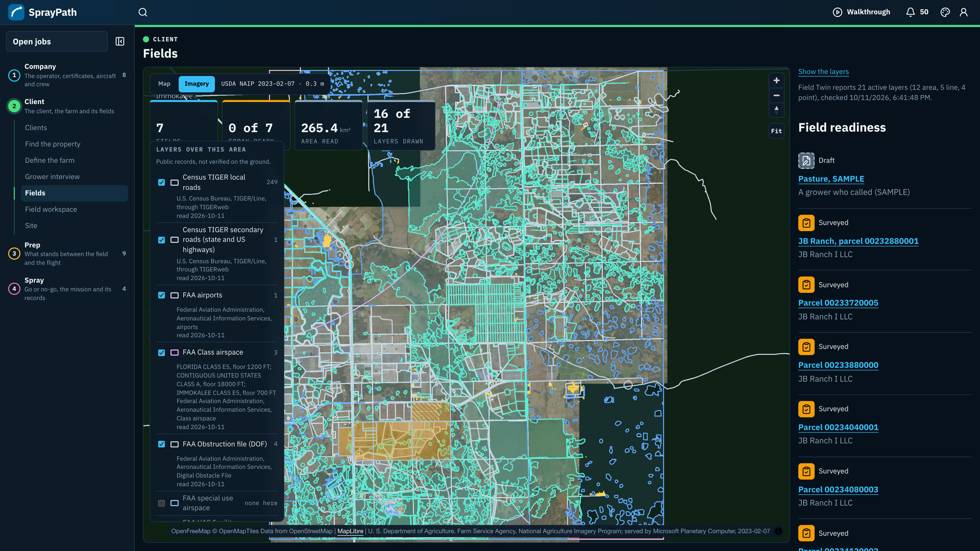This screenshot has height=551, width=980.
Task: Uncheck FAA Obstruction file (DOF) layer
Action: pos(162,444)
